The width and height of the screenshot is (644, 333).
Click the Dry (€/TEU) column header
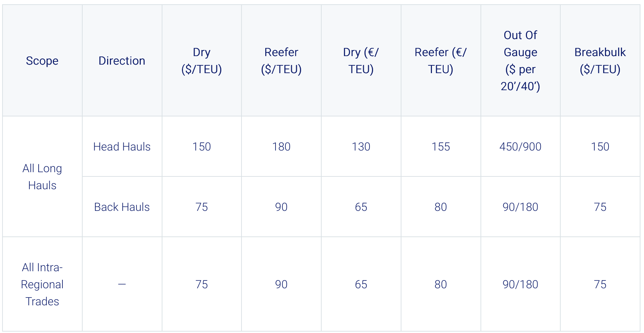point(361,61)
